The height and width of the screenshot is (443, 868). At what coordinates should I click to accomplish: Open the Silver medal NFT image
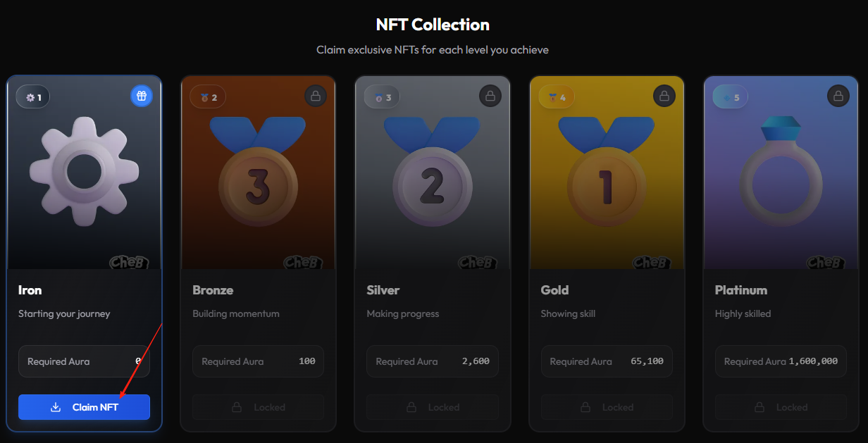pos(432,173)
